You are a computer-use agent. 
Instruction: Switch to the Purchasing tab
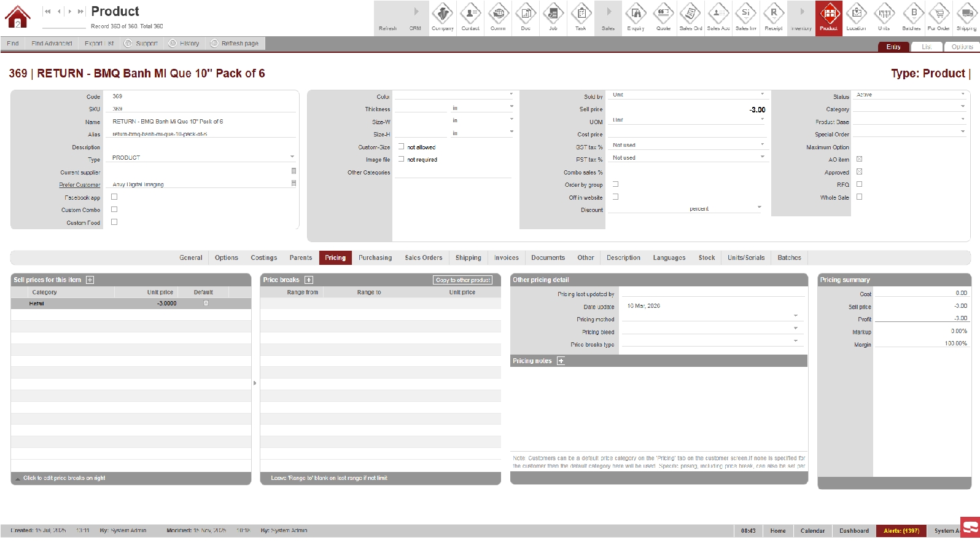(x=375, y=258)
